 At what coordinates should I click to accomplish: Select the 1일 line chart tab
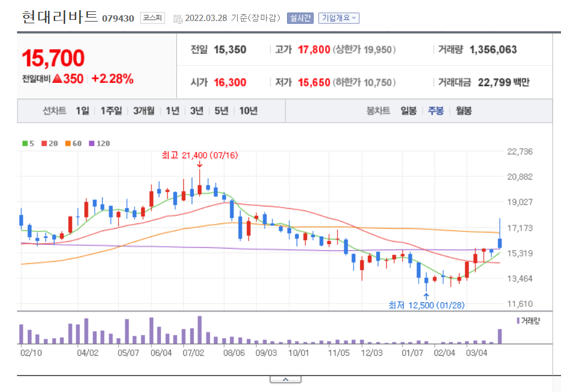82,111
